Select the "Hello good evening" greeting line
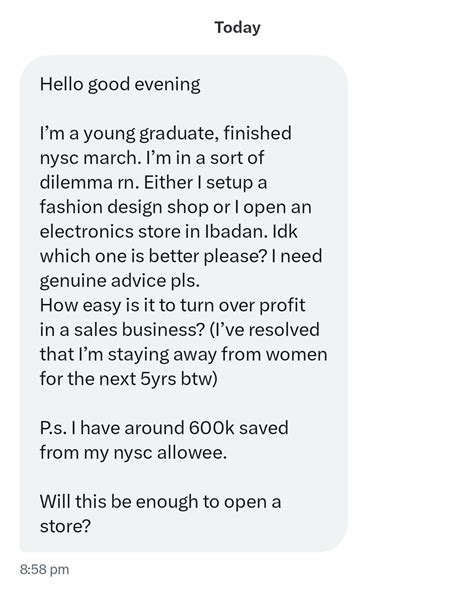Screen dimensions: 474x607 [x=120, y=85]
